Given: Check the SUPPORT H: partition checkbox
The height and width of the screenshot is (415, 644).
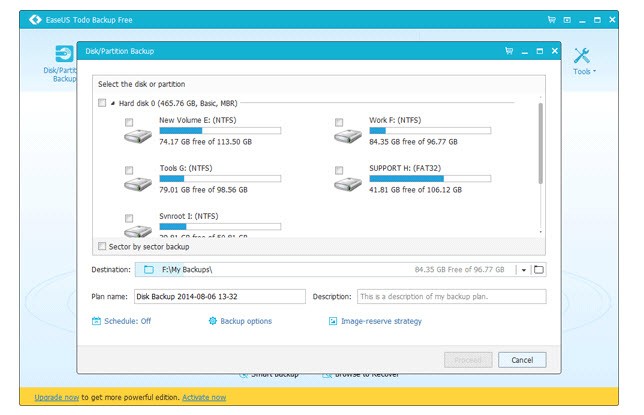Looking at the screenshot, I should pyautogui.click(x=339, y=170).
